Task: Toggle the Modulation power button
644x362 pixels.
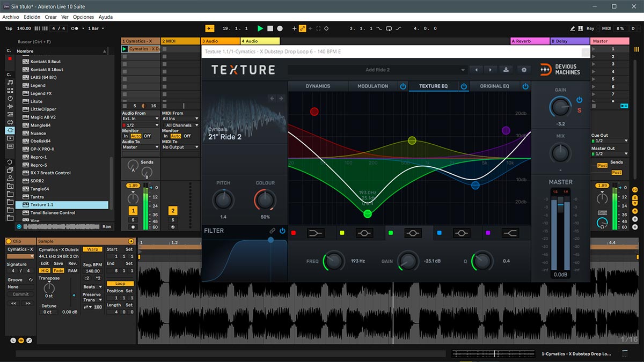Action: (x=403, y=86)
